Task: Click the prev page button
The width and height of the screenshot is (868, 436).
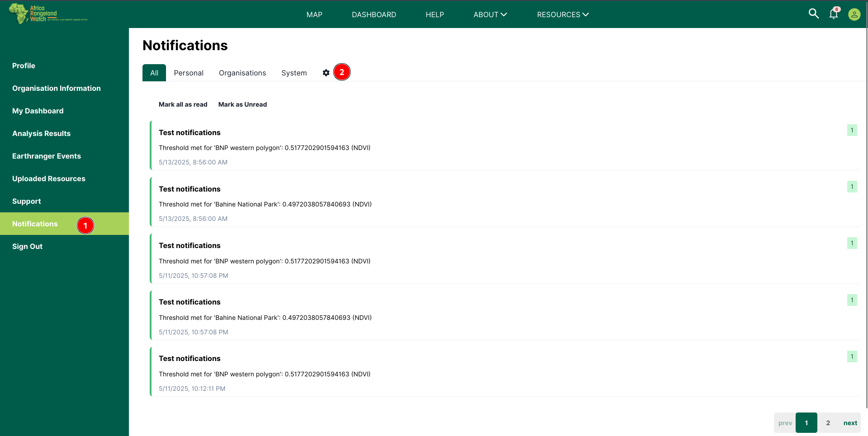Action: [785, 423]
